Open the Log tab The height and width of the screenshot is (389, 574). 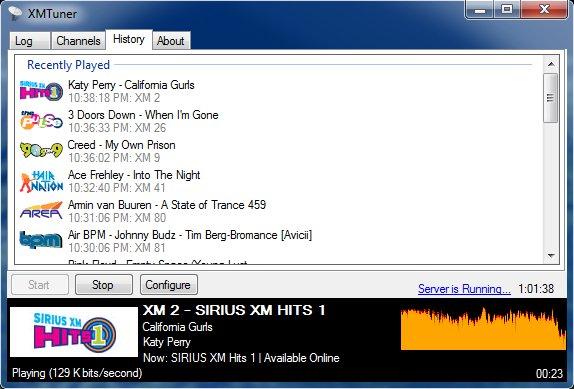(x=30, y=41)
